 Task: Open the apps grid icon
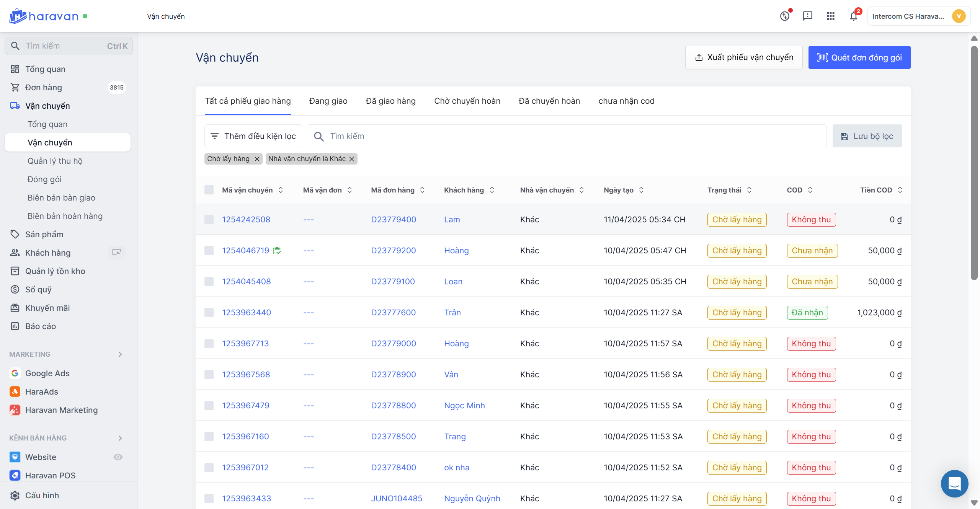coord(830,16)
